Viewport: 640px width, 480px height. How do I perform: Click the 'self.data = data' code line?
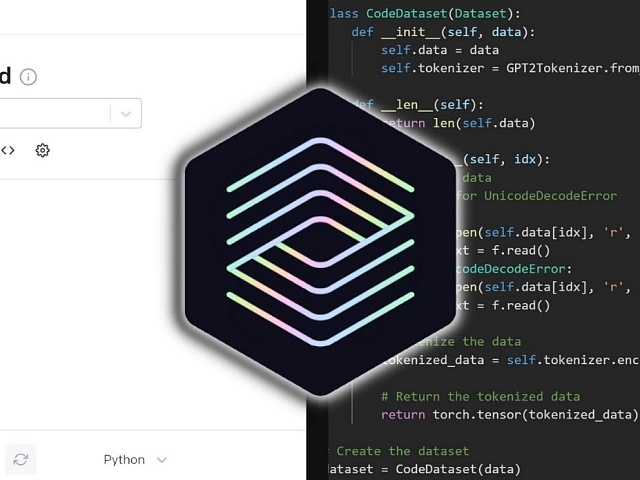(440, 50)
